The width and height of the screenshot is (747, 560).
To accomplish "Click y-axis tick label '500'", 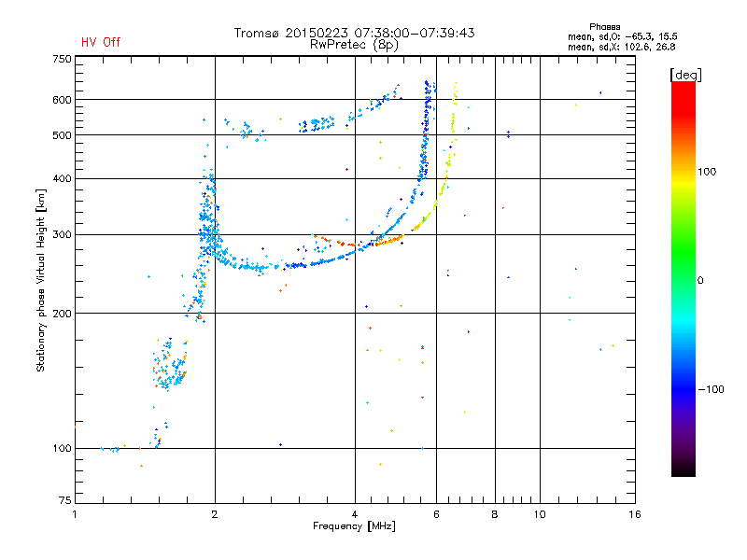I will [62, 135].
